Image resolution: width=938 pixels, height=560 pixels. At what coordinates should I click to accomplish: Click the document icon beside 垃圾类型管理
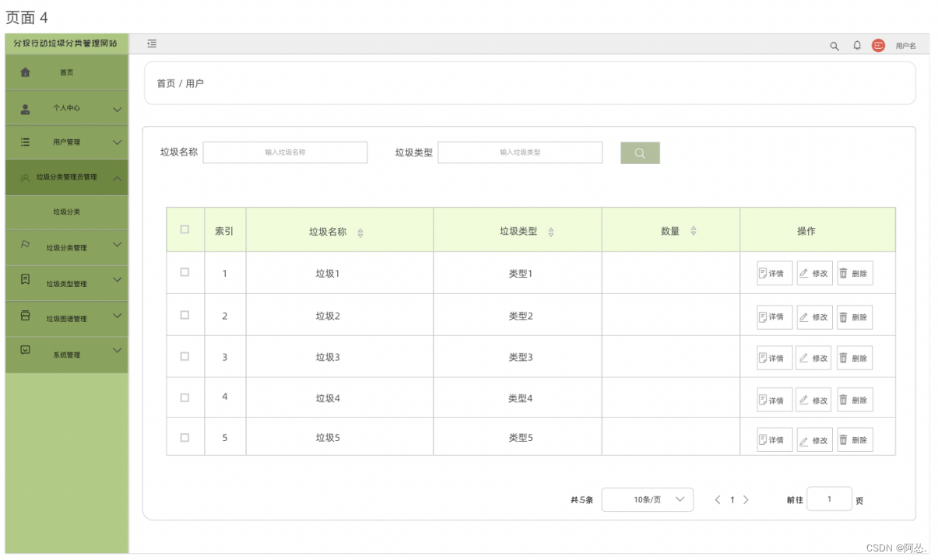point(25,279)
